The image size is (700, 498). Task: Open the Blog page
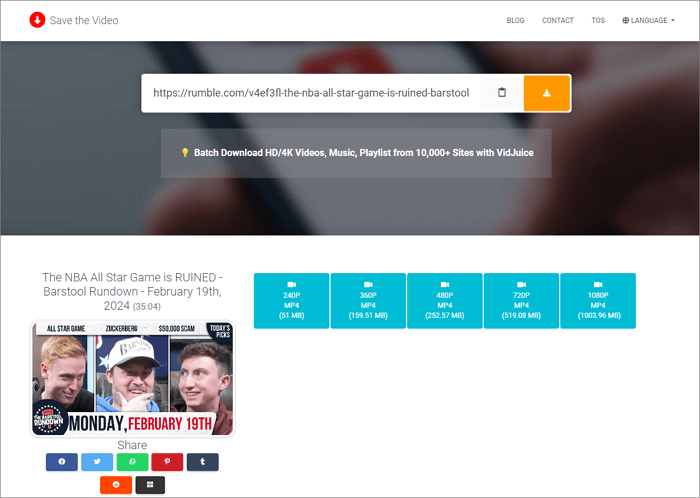click(515, 20)
